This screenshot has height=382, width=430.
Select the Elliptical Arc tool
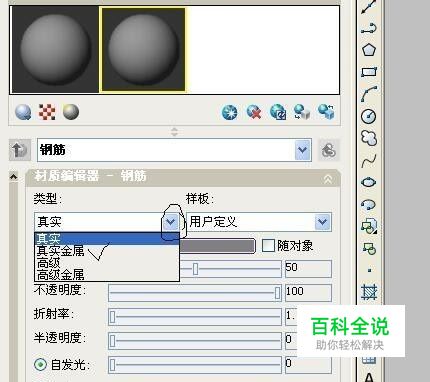coord(369,204)
